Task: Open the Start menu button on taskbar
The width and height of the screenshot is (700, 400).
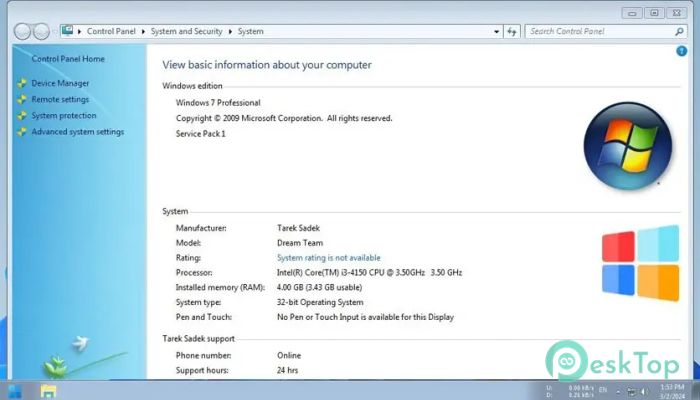Action: (x=14, y=392)
